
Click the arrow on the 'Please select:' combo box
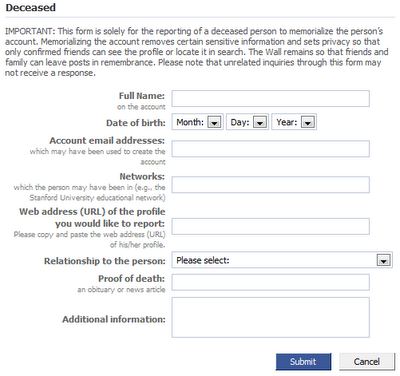pyautogui.click(x=383, y=260)
